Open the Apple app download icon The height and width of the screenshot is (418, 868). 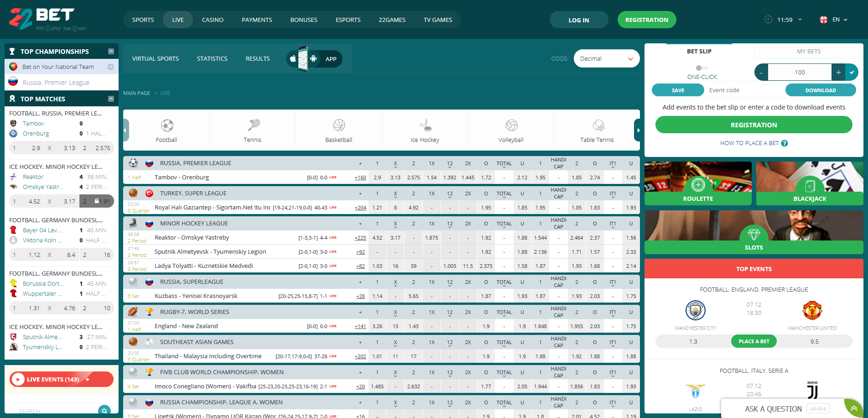[x=293, y=59]
